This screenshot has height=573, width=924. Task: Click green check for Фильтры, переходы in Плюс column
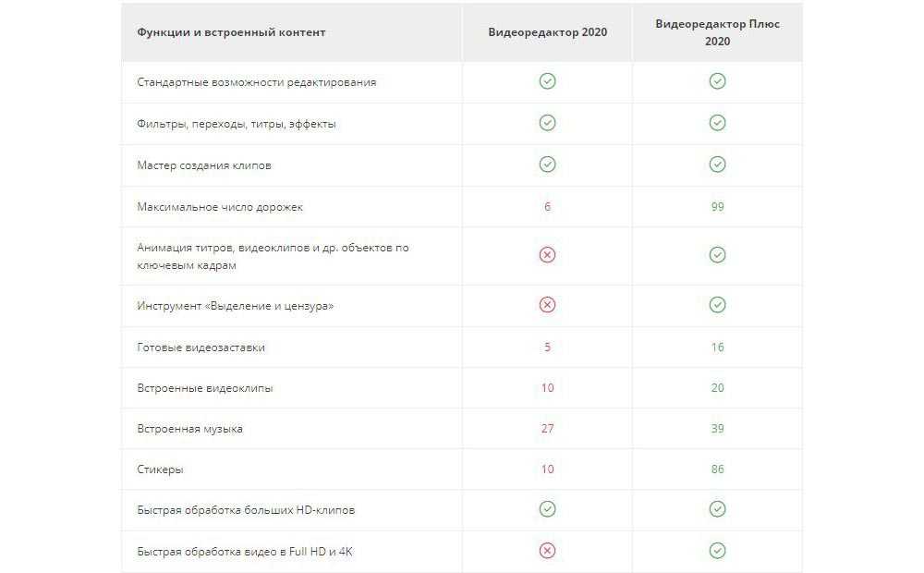(717, 123)
